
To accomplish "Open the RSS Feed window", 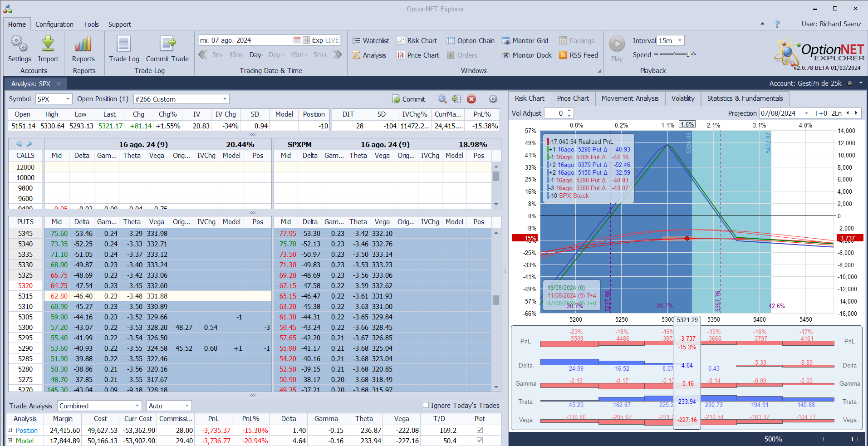I will [x=579, y=55].
